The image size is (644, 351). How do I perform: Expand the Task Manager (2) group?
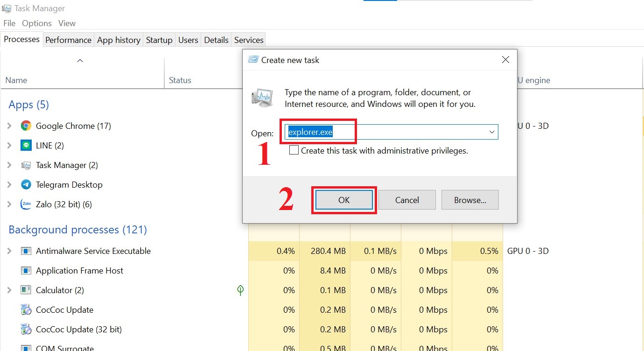pyautogui.click(x=9, y=165)
